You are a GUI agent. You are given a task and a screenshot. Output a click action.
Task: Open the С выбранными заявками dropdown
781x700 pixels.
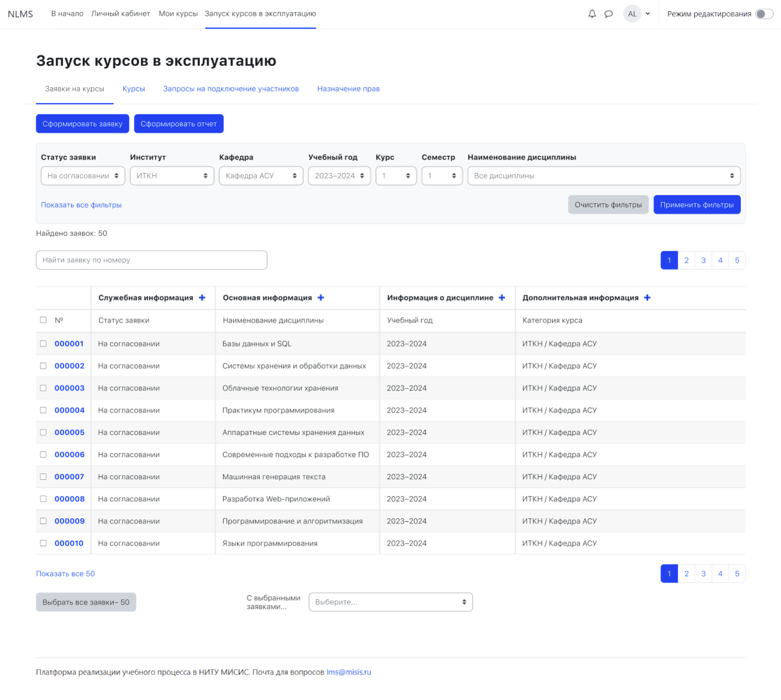coord(391,602)
